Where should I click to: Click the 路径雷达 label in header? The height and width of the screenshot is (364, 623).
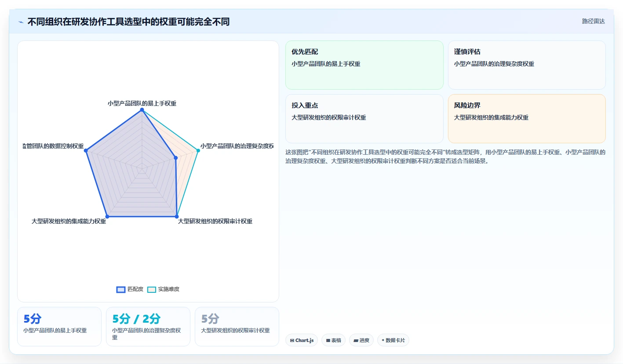(593, 21)
